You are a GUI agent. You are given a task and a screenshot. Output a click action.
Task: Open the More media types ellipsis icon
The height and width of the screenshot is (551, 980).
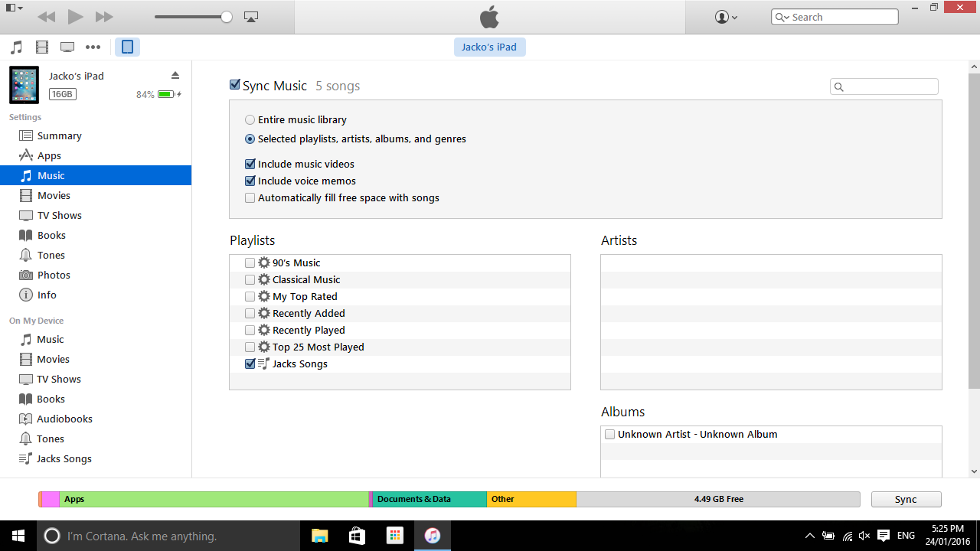tap(93, 47)
